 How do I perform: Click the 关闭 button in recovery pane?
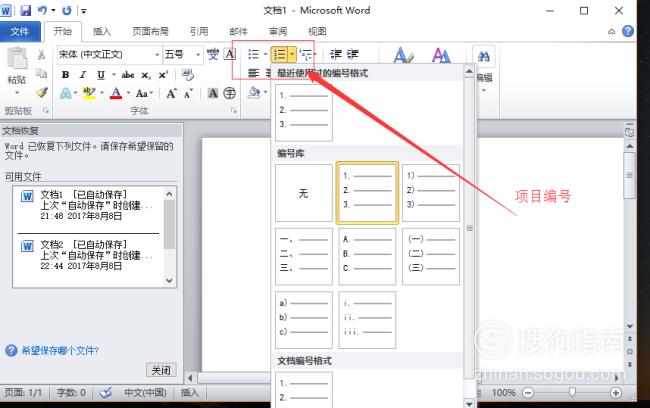161,370
